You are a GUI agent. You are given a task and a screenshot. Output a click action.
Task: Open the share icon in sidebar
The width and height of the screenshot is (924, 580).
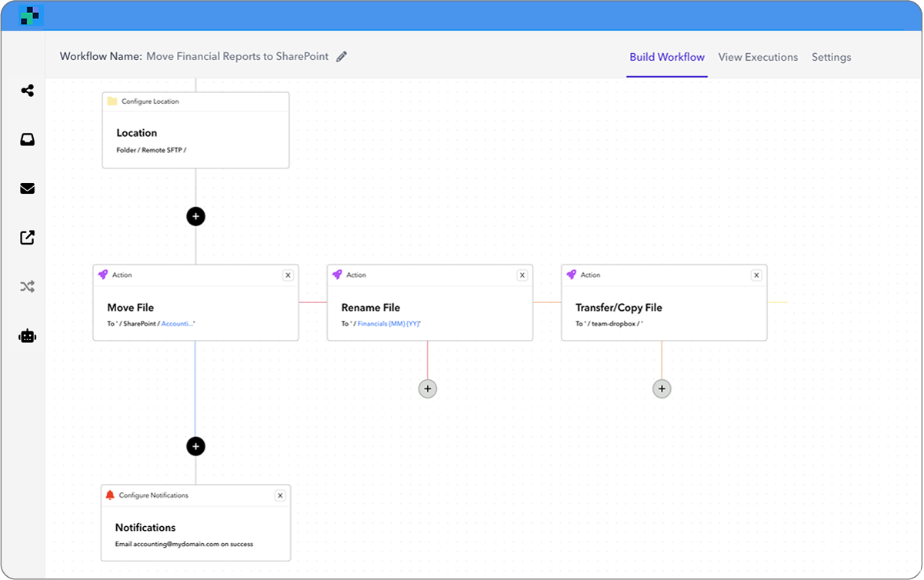click(x=27, y=91)
